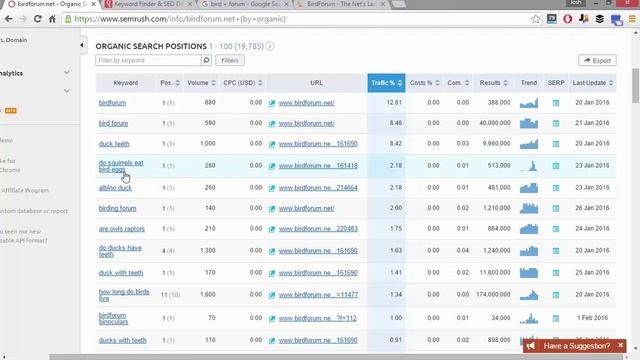
Task: Click the layers stack extension icon
Action: [600, 19]
